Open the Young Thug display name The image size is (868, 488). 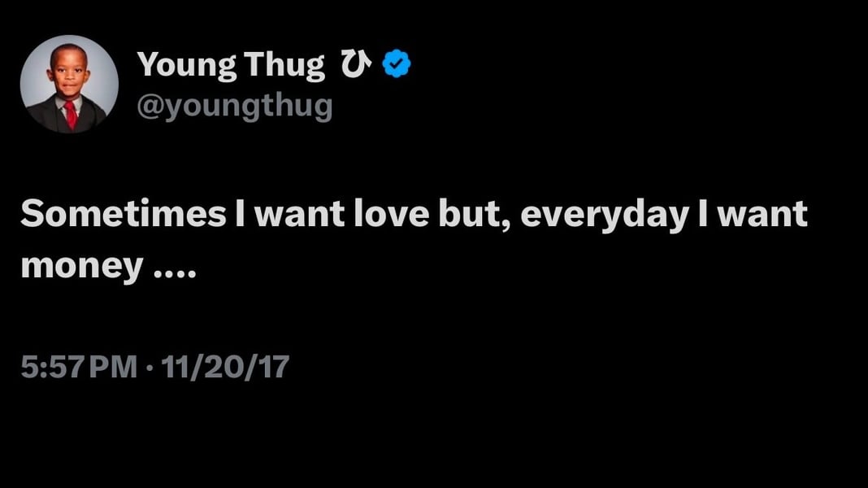click(x=231, y=65)
